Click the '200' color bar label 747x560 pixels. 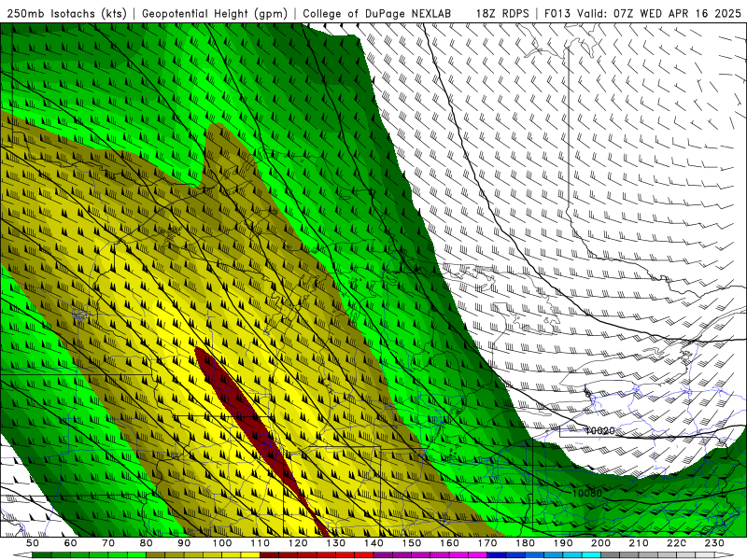point(601,543)
